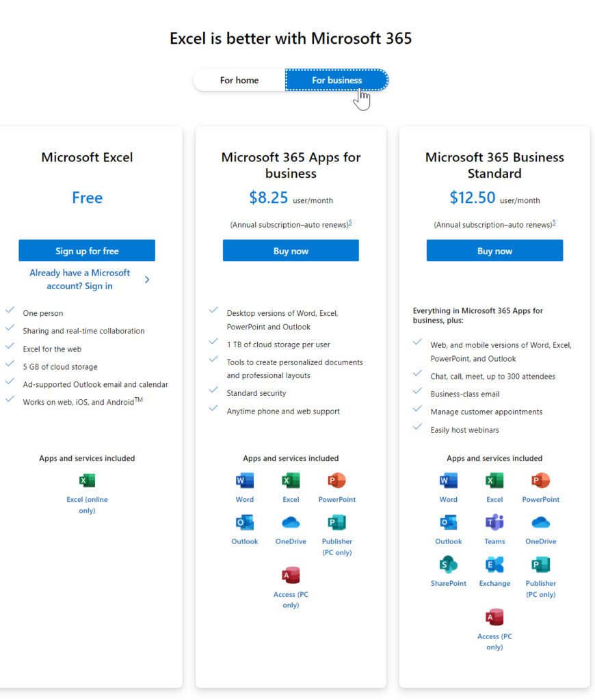Click OneDrive icon in Apps for business card
Screen dimensions: 595x700
(291, 523)
